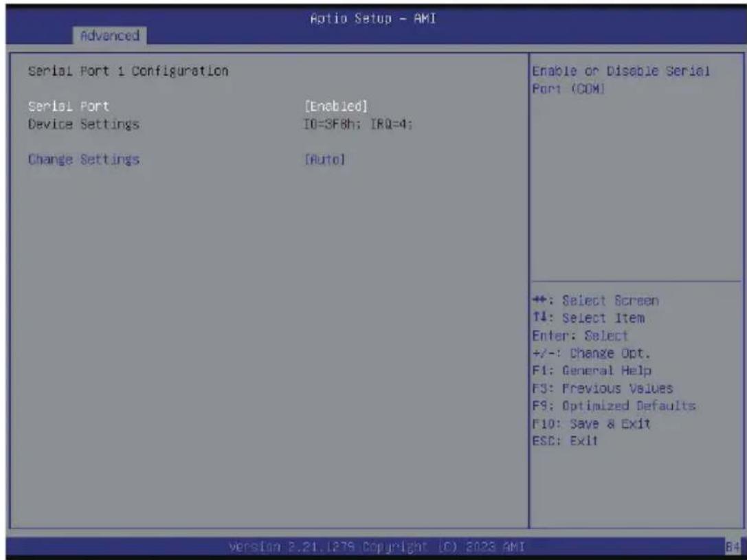Image resolution: width=747 pixels, height=560 pixels.
Task: Click the +/-: Change Opt. hint
Action: tap(591, 353)
